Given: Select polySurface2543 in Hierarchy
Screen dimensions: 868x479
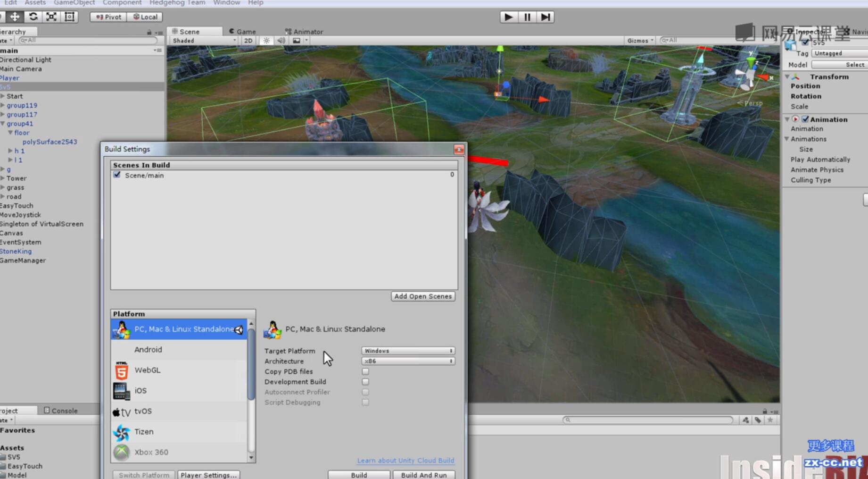Looking at the screenshot, I should [50, 142].
